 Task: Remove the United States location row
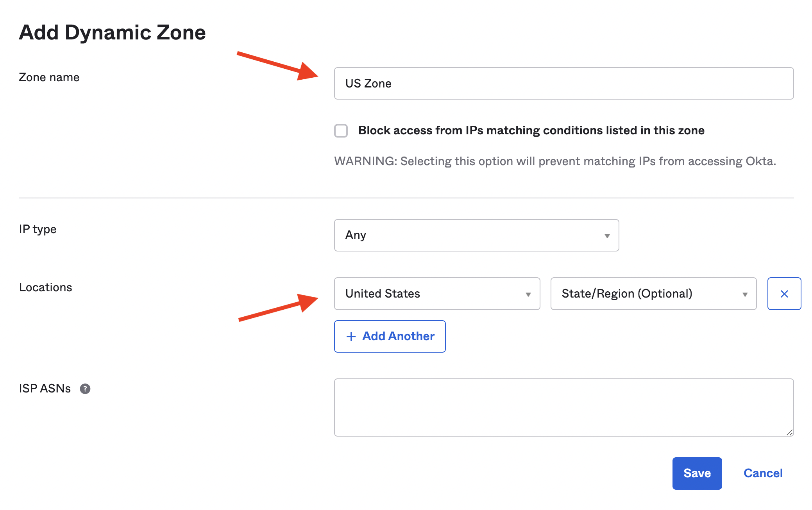(784, 294)
